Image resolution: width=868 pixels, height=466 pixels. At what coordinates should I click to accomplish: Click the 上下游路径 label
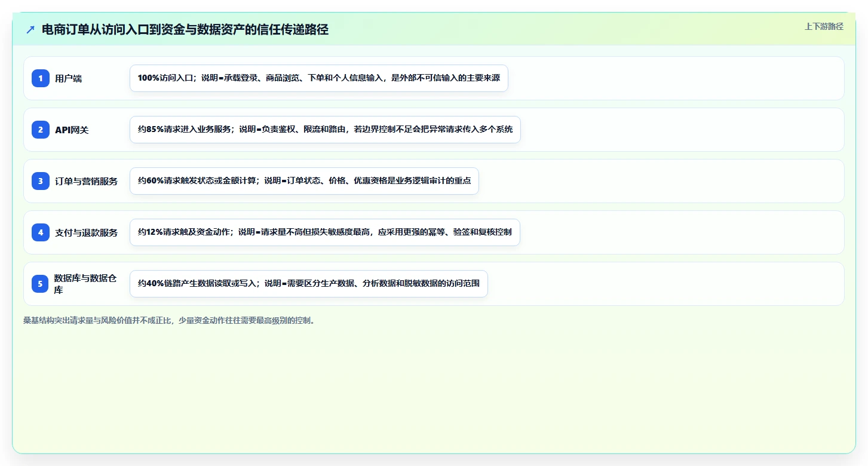[824, 26]
